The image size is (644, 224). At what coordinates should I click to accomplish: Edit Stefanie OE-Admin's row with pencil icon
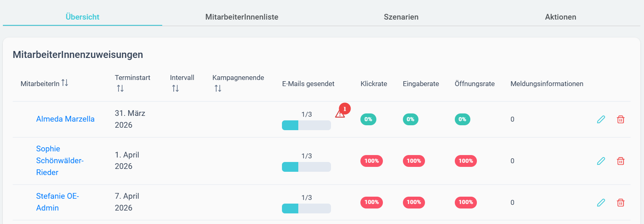pyautogui.click(x=601, y=202)
